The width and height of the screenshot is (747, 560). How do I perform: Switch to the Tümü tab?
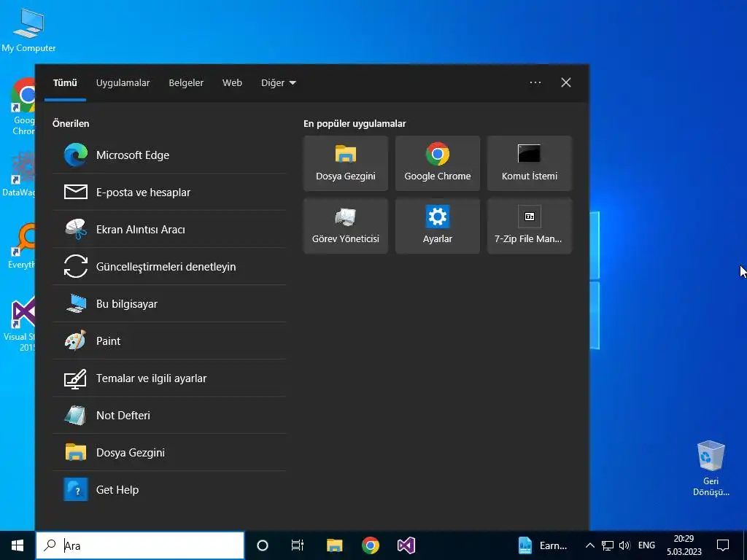65,83
